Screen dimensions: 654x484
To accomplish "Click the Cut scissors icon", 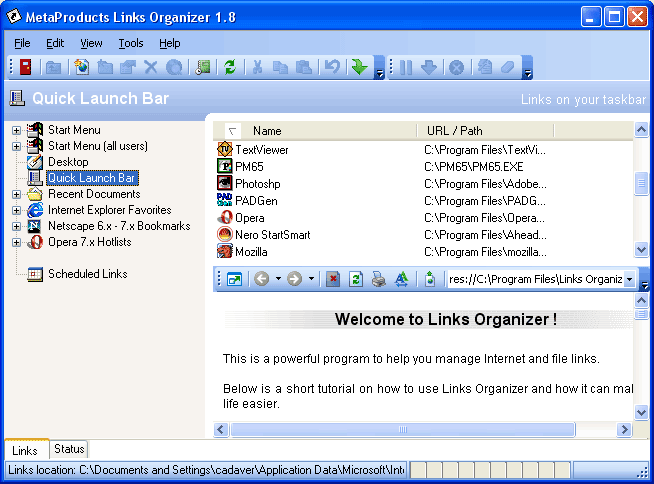I will tap(258, 67).
